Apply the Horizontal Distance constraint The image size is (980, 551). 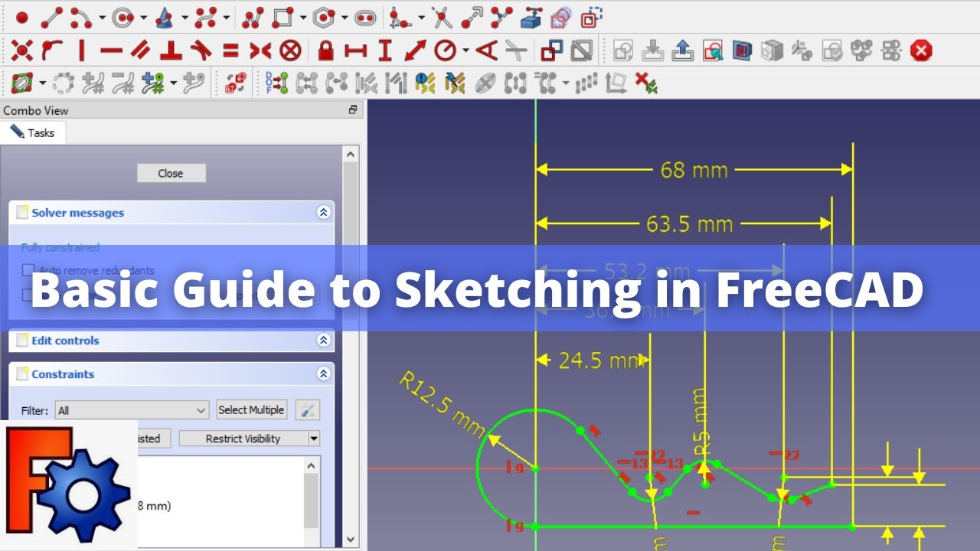coord(355,51)
